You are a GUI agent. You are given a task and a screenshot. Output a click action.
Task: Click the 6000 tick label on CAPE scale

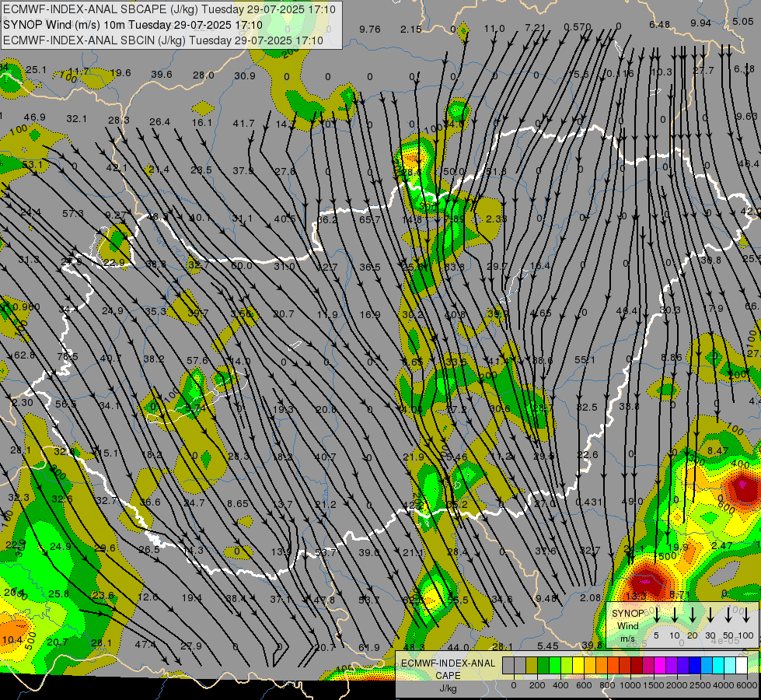pos(746,685)
